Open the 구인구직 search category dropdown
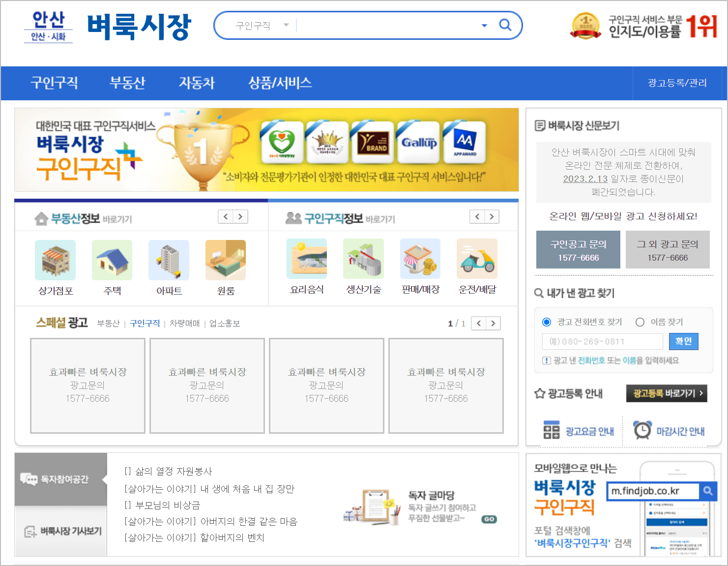728x566 pixels. tap(262, 25)
